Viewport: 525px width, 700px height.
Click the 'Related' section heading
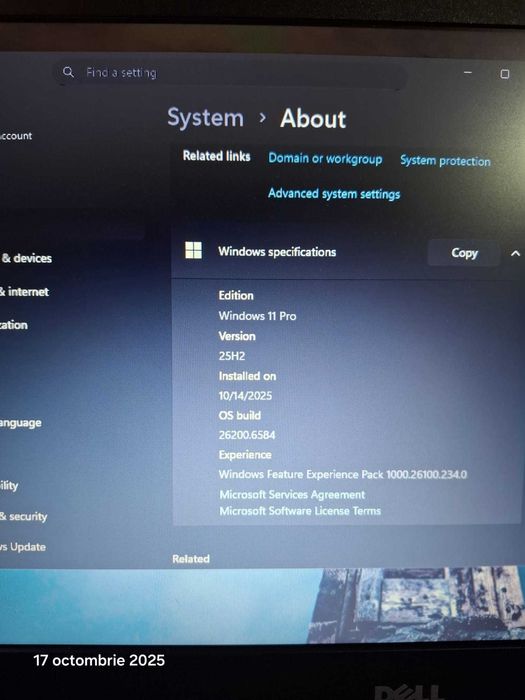(191, 559)
